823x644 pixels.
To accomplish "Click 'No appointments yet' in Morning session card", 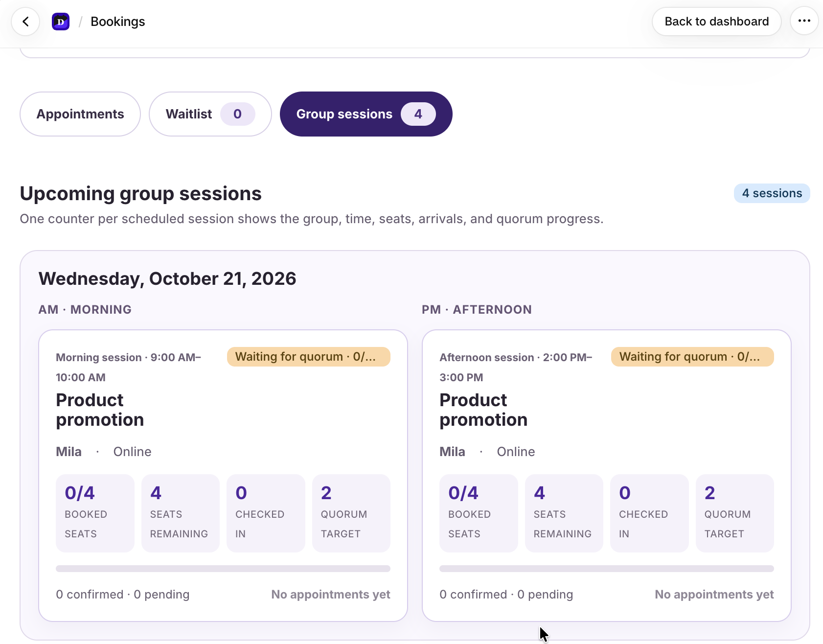I will pos(331,595).
